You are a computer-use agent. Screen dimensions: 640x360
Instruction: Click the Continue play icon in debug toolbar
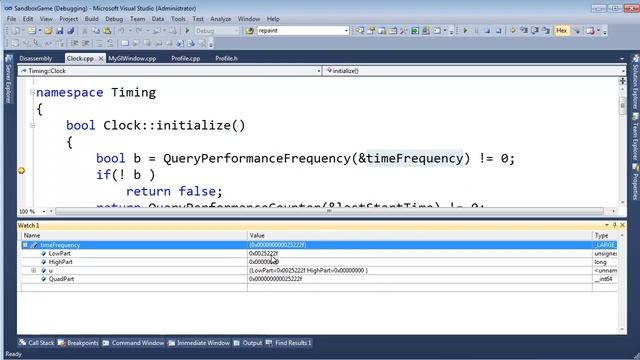pos(465,31)
